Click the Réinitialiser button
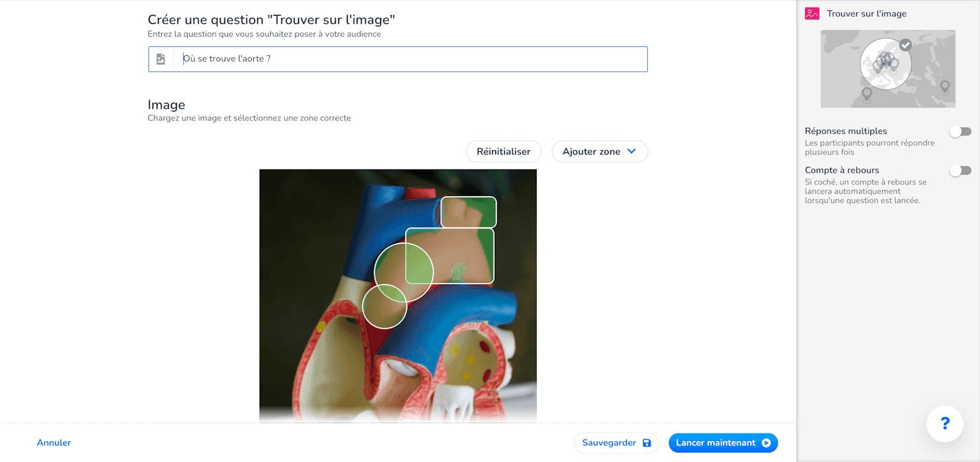The image size is (980, 462). (x=504, y=152)
